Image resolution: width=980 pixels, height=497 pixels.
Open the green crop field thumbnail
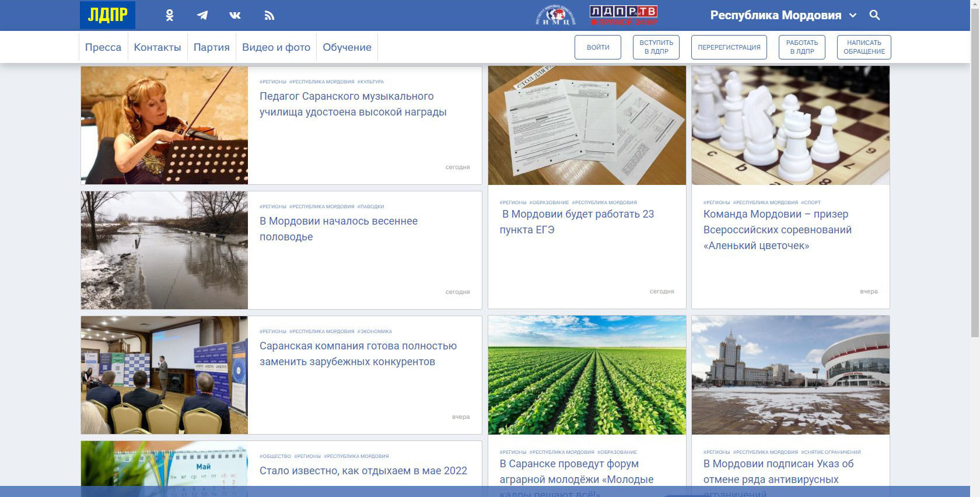point(587,375)
